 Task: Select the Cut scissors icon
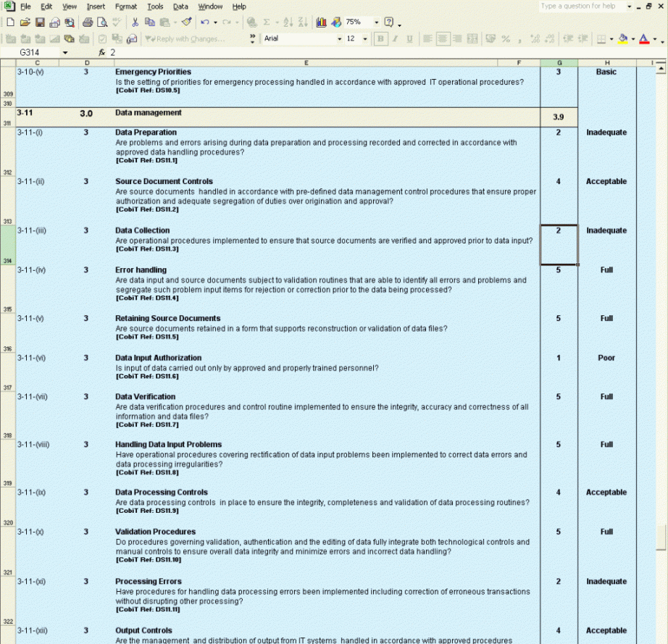[135, 22]
